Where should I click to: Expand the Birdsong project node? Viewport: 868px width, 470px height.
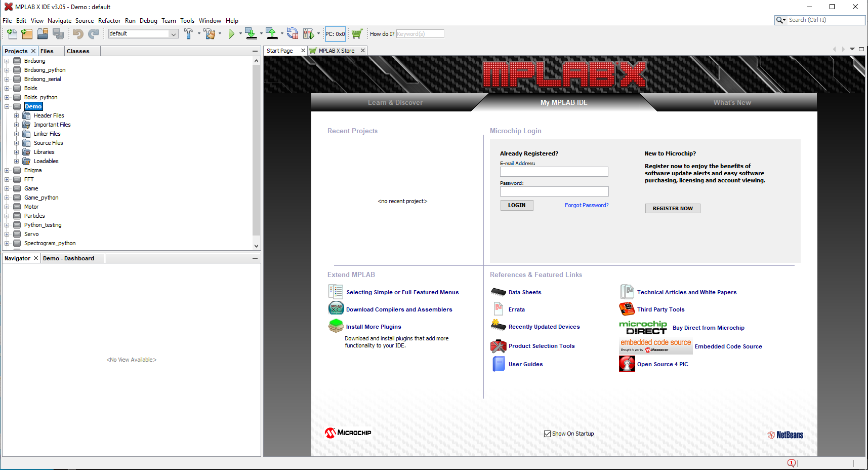[7, 61]
